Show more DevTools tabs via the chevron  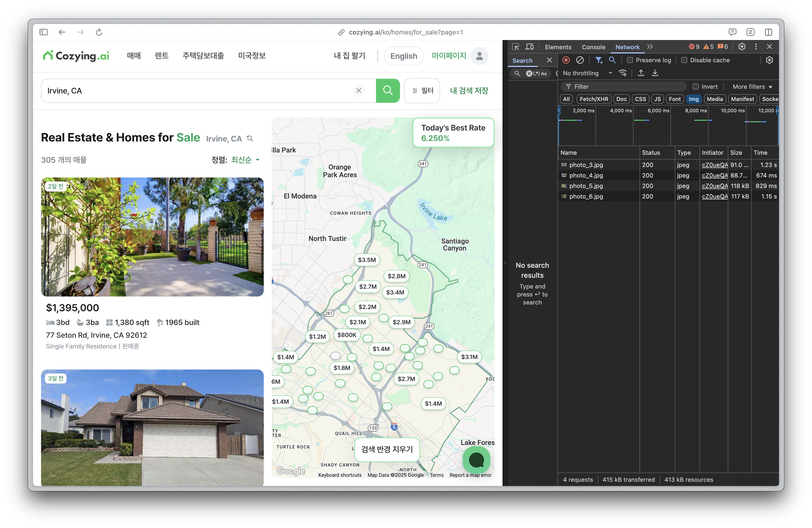click(x=649, y=47)
